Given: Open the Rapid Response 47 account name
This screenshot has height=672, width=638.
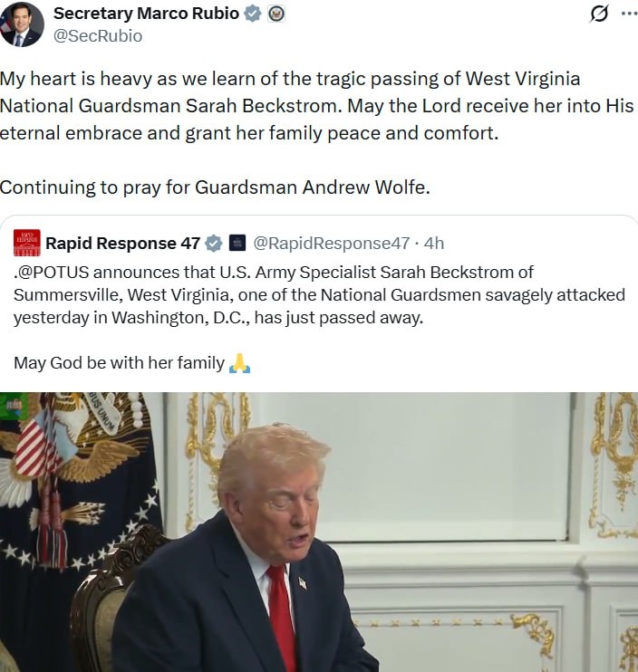Looking at the screenshot, I should [122, 243].
